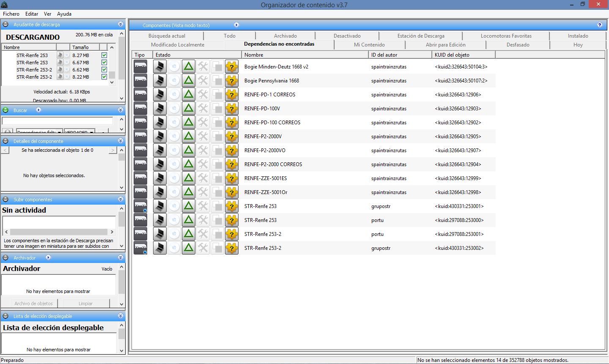This screenshot has height=364, width=609.
Task: Click the Buscar search text field
Action: pos(58,121)
